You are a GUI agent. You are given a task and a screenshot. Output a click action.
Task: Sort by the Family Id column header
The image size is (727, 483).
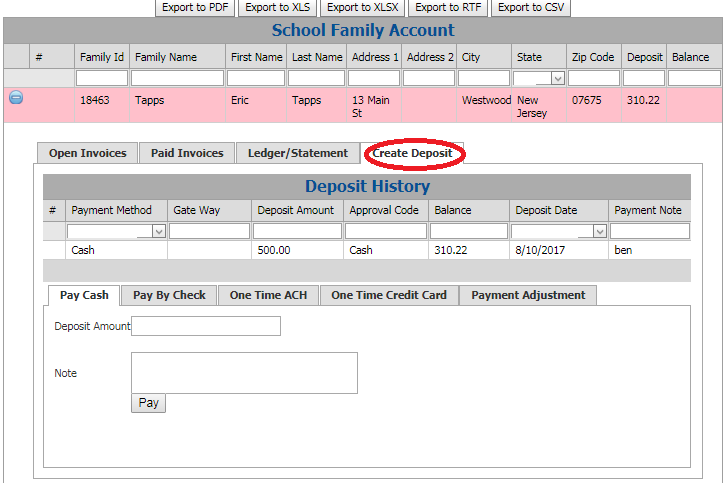coord(102,57)
